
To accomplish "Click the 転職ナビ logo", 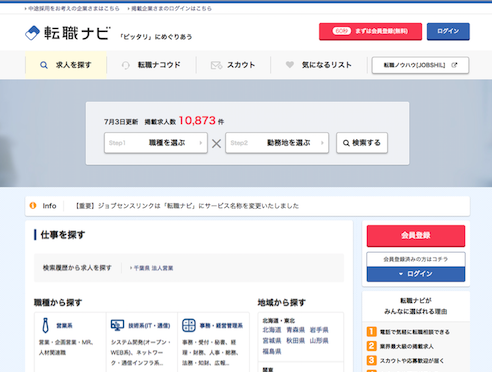I will click(x=68, y=33).
